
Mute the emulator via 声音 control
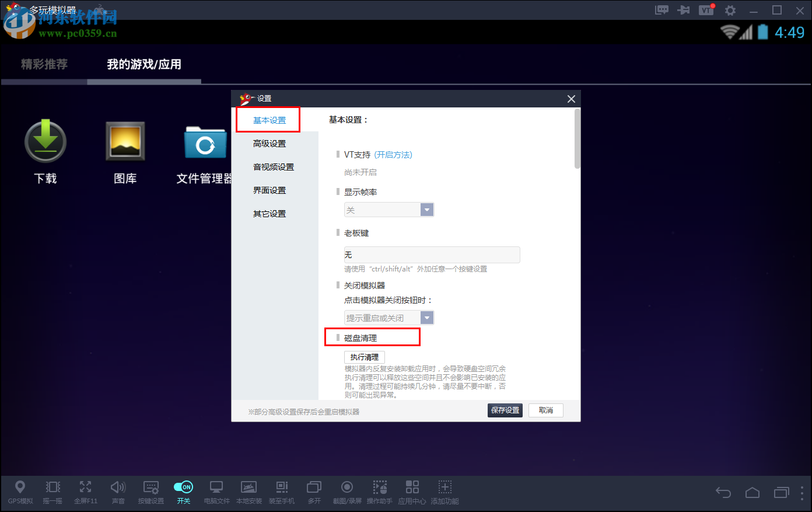[x=118, y=492]
